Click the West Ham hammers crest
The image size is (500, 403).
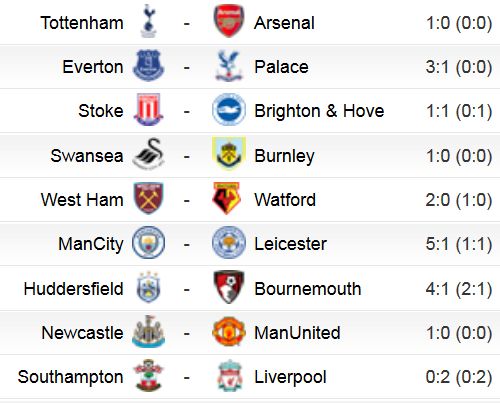tap(149, 198)
